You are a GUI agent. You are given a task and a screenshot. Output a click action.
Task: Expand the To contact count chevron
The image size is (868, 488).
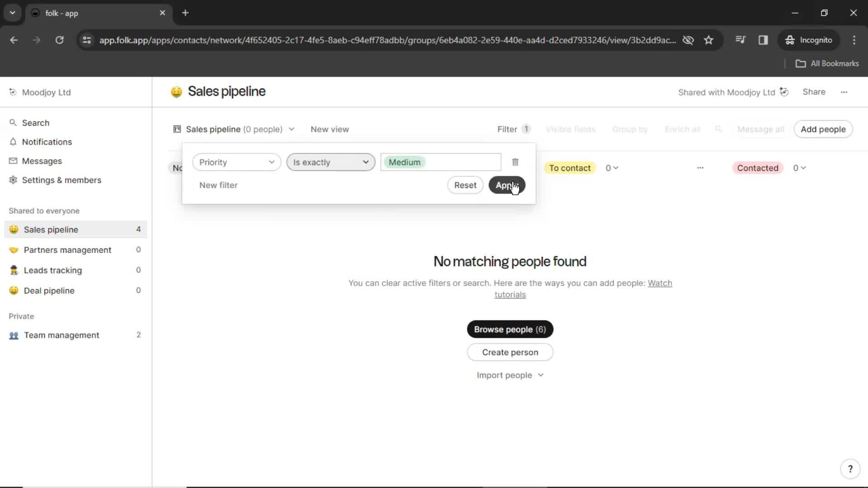coord(616,168)
